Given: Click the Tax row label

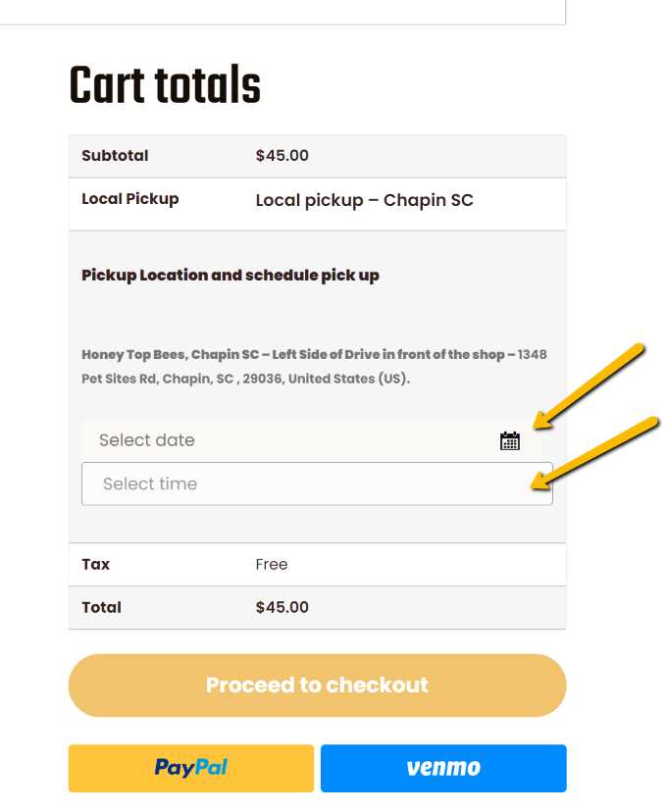Looking at the screenshot, I should pos(96,564).
